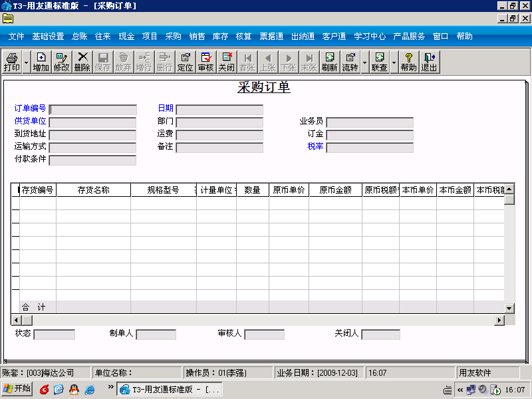Click the 状态 status field
This screenshot has width=532, height=399.
(x=55, y=334)
